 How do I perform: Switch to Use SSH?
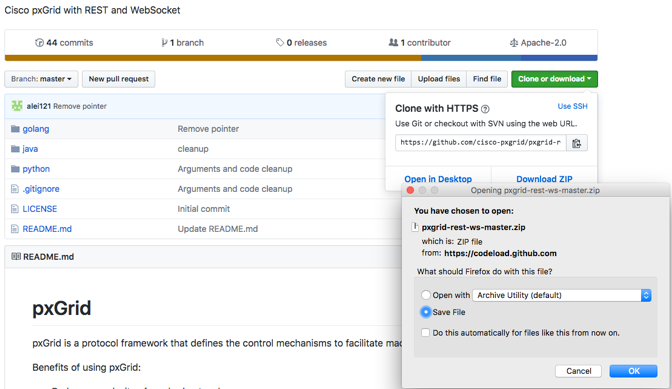(572, 106)
